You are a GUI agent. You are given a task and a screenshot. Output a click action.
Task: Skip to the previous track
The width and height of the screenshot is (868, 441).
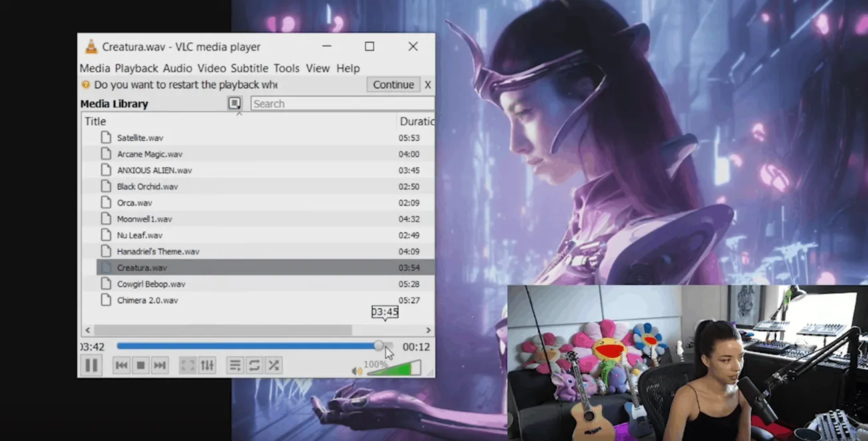point(121,365)
